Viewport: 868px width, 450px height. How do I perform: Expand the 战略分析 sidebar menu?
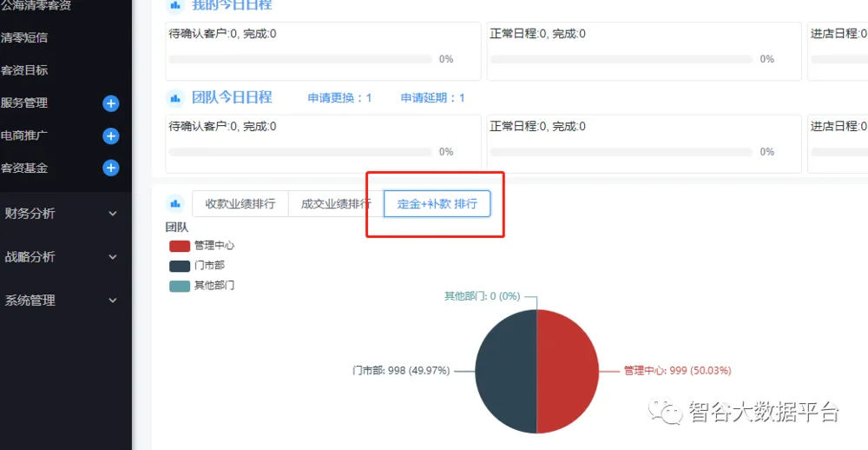61,256
